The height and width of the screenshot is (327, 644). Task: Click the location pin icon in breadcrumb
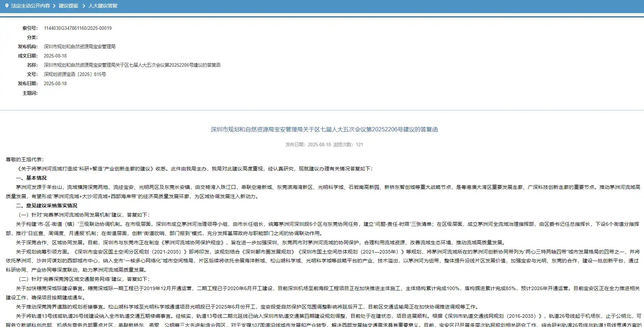coord(6,6)
